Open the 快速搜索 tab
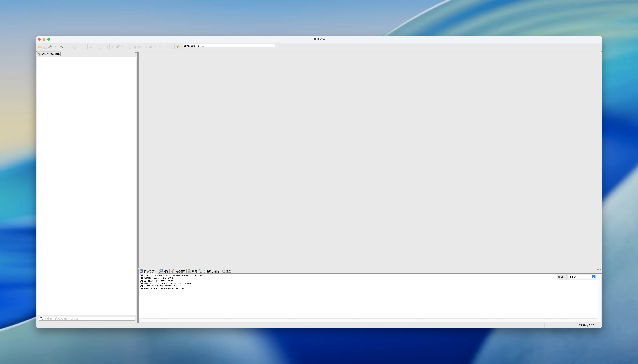 click(178, 271)
